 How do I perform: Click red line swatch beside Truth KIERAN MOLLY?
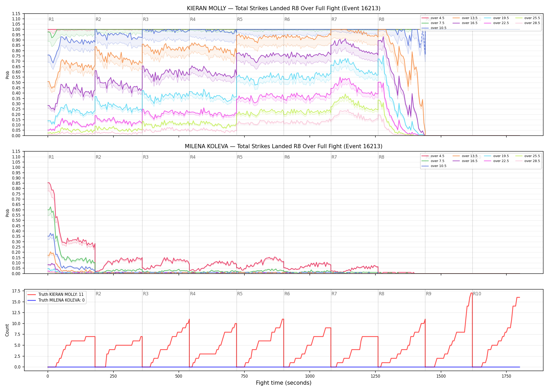(x=31, y=295)
